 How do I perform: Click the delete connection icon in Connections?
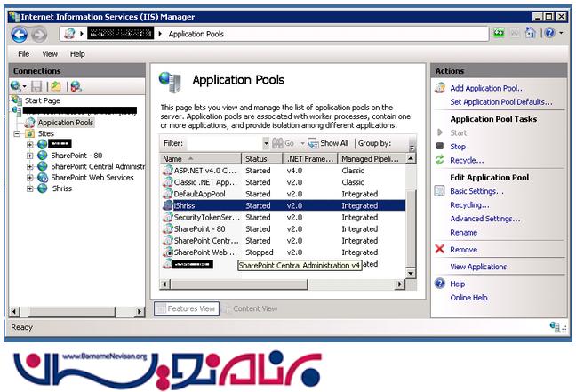[76, 86]
